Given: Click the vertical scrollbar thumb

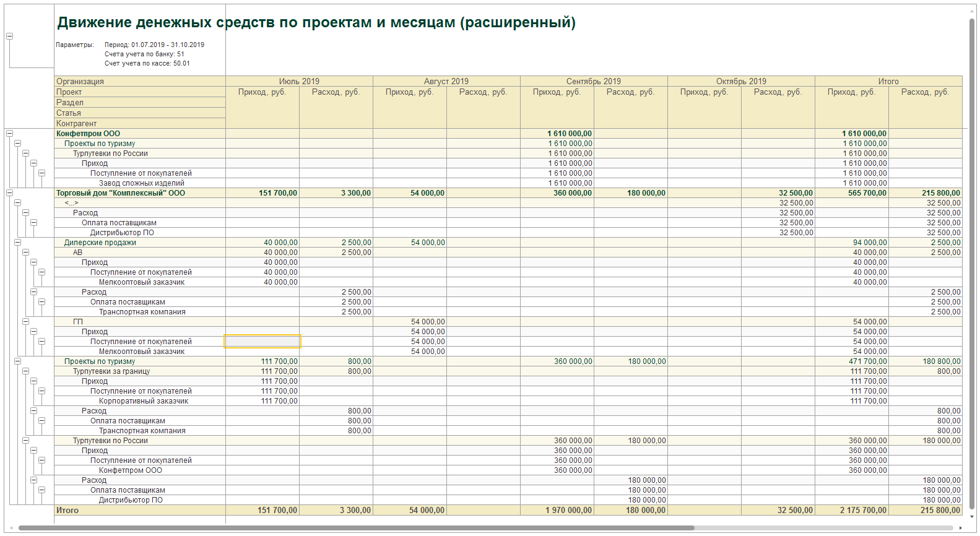Looking at the screenshot, I should pos(972,263).
